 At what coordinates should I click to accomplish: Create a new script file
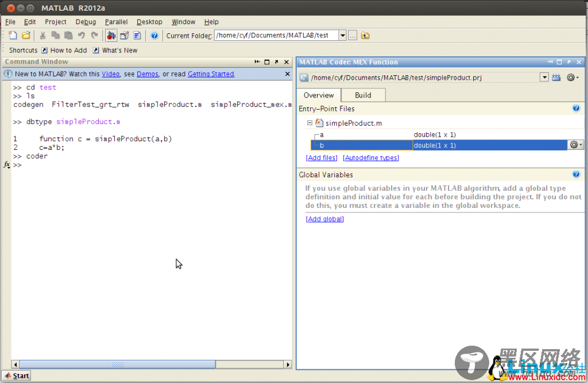13,36
